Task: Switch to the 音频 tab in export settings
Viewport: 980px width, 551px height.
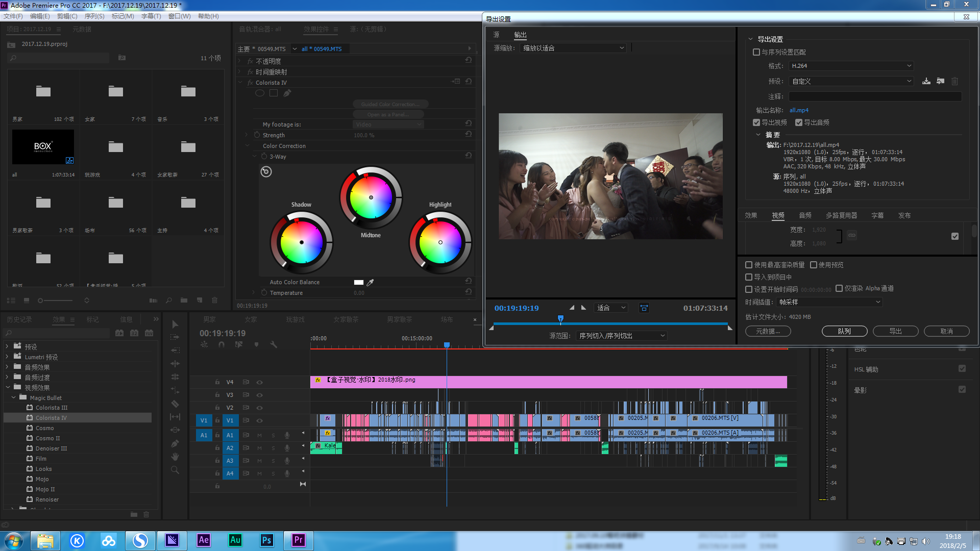Action: pos(805,215)
